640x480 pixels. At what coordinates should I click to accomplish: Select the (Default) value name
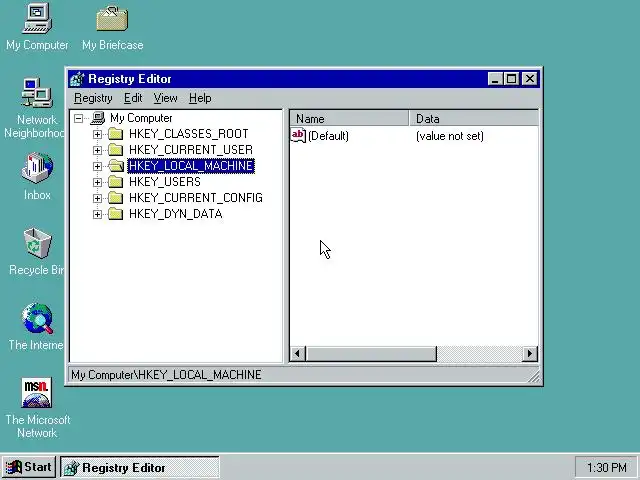coord(328,136)
